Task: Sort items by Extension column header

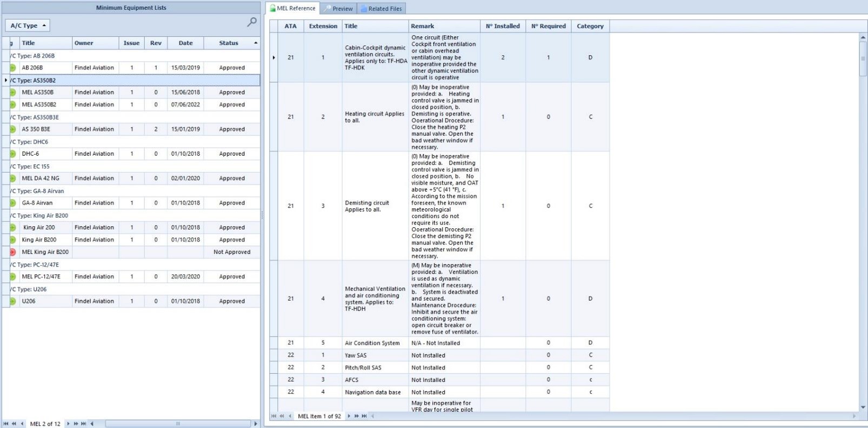Action: click(323, 26)
